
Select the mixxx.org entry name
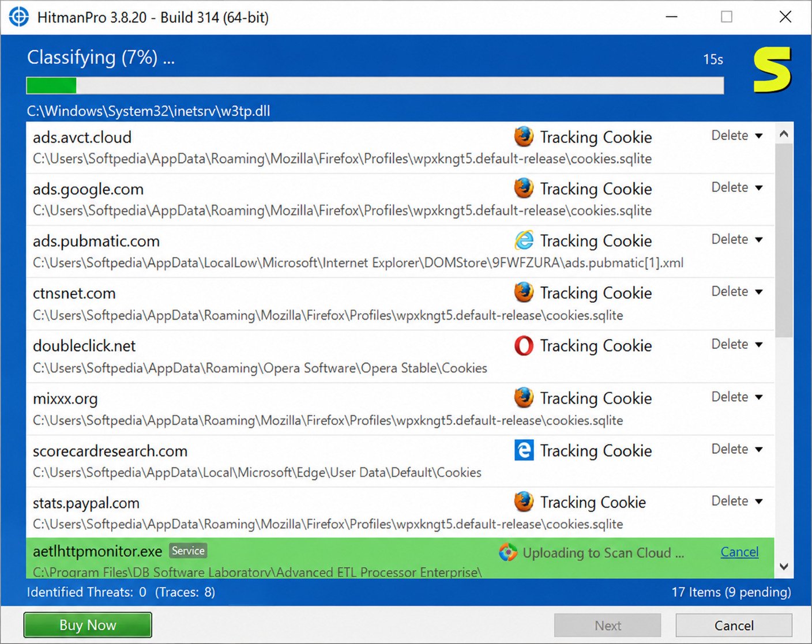click(x=65, y=398)
